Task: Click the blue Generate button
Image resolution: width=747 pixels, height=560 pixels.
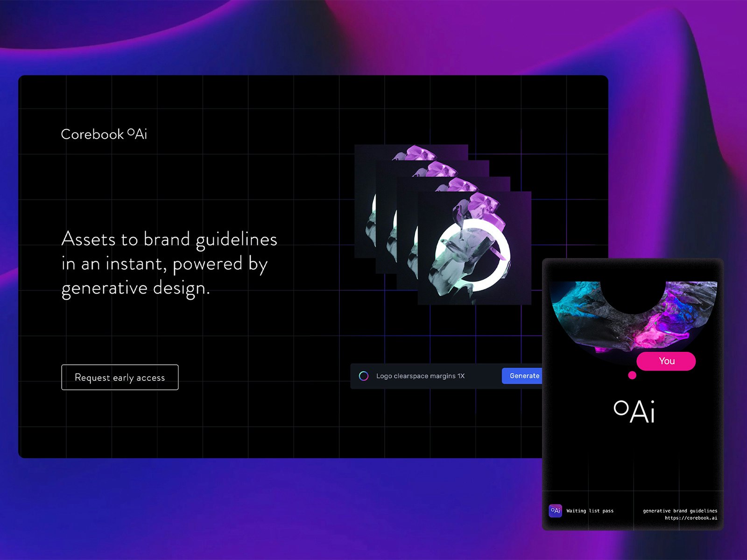Action: click(522, 376)
